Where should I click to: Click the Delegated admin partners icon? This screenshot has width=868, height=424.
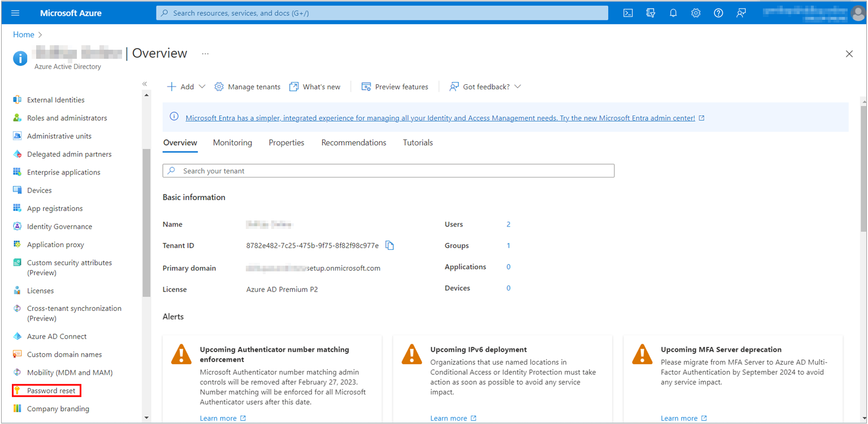point(17,154)
